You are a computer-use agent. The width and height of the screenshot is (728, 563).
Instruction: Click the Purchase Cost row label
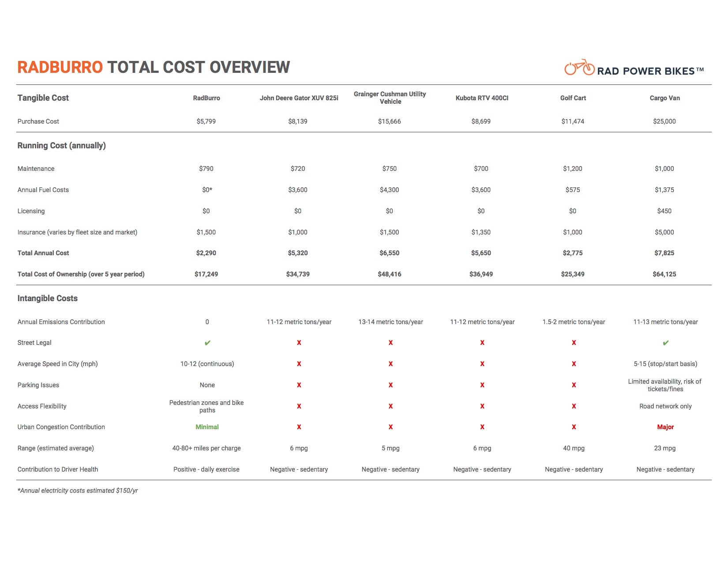pyautogui.click(x=38, y=121)
